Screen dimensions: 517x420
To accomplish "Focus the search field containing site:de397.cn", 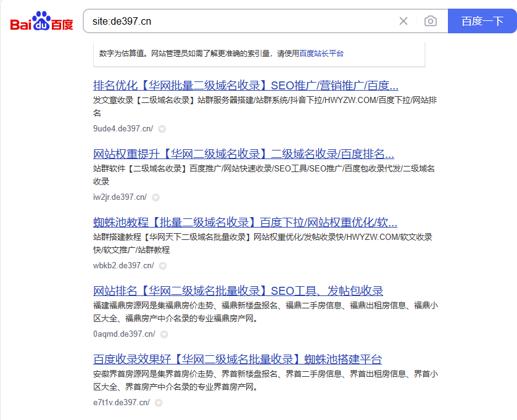I will point(242,21).
